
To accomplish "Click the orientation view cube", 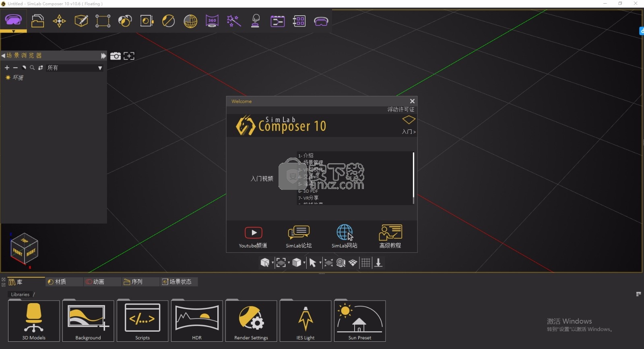I will (x=24, y=248).
